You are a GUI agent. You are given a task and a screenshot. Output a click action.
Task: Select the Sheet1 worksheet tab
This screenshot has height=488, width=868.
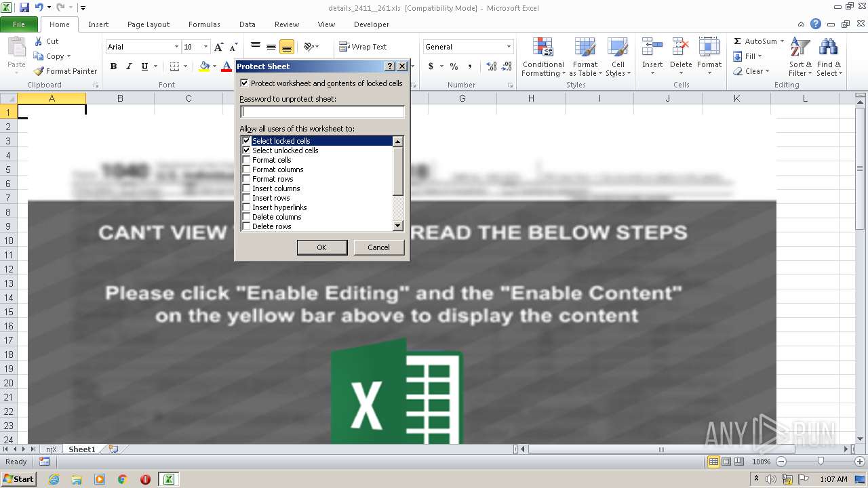pyautogui.click(x=82, y=449)
